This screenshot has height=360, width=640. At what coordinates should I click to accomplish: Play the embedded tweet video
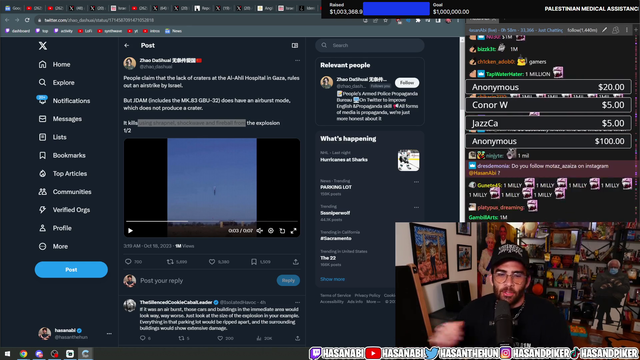pos(131,231)
